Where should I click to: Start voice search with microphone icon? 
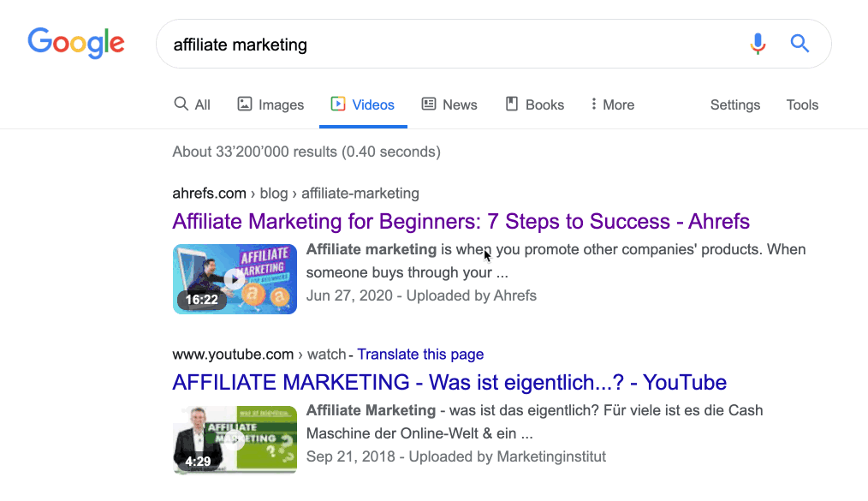758,44
